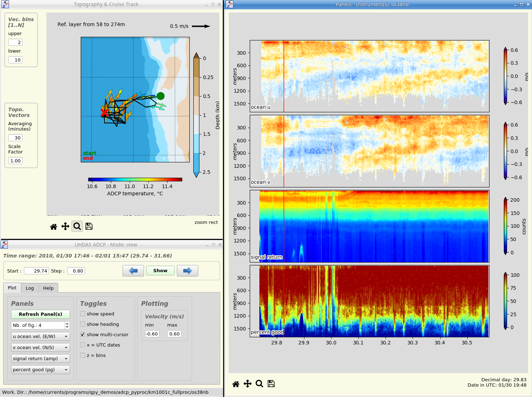The image size is (532, 397).
Task: Click Averaging minutes input field
Action: (x=15, y=138)
